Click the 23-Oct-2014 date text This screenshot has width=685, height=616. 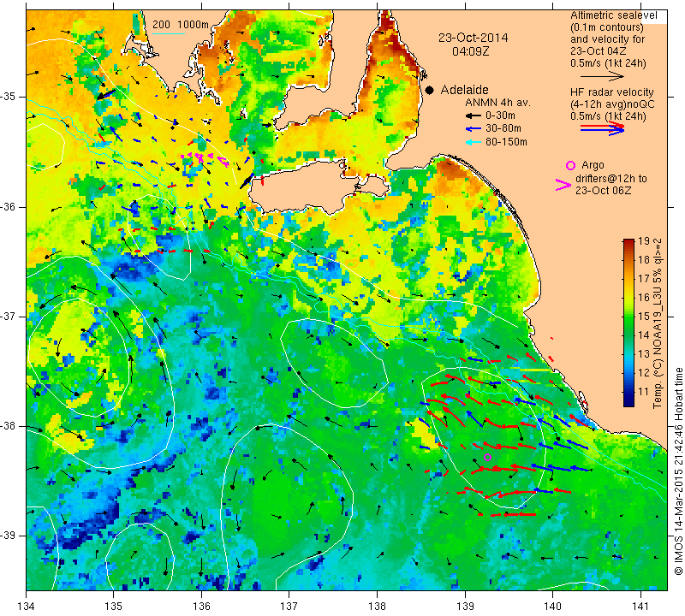click(474, 38)
